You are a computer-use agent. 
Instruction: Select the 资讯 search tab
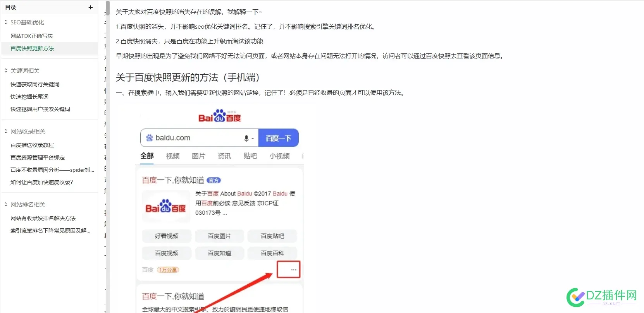(224, 156)
